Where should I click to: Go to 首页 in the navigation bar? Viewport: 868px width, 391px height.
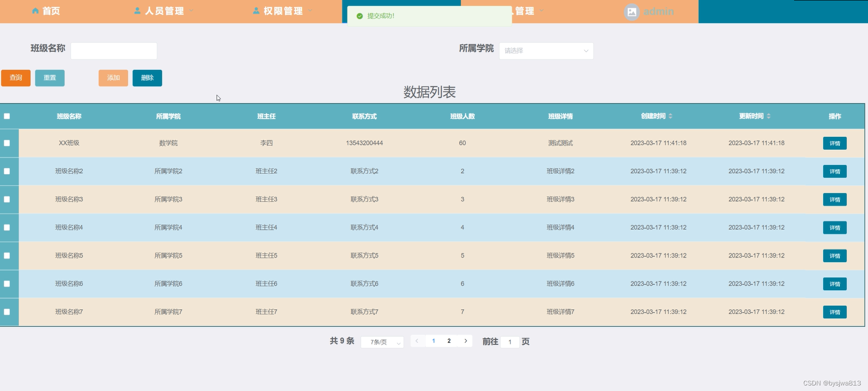coord(51,11)
